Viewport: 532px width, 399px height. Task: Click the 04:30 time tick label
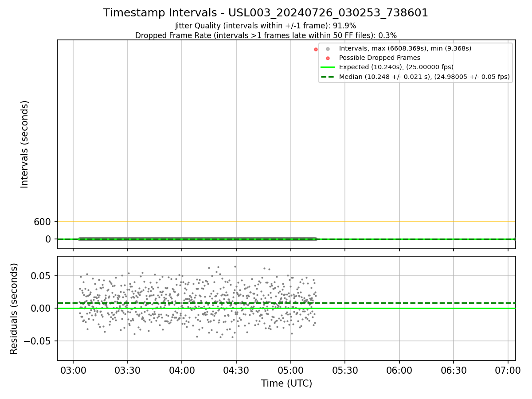(236, 370)
